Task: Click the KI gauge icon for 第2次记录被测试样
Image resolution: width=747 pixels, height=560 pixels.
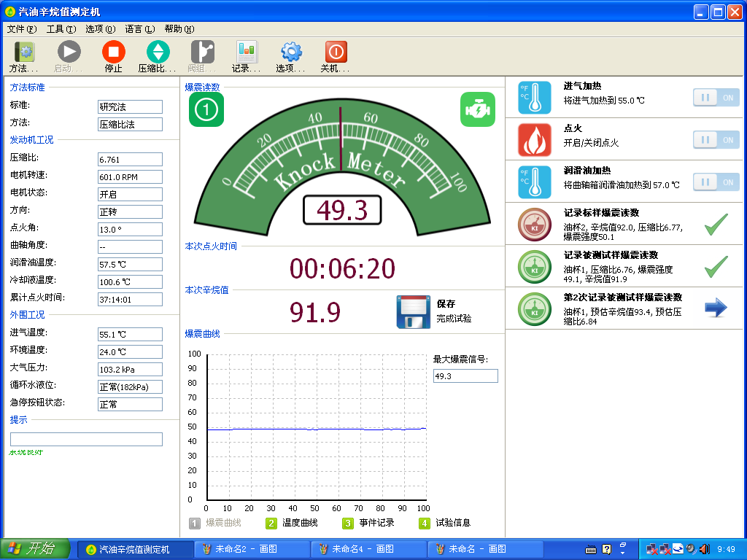Action: tap(535, 309)
